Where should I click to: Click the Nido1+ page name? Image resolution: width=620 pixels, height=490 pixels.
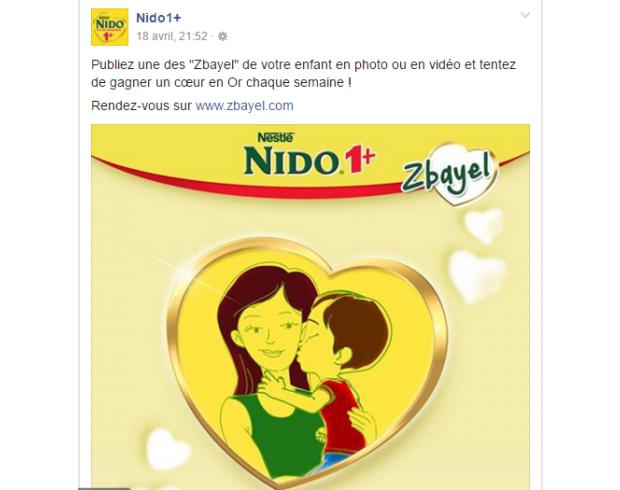[159, 18]
